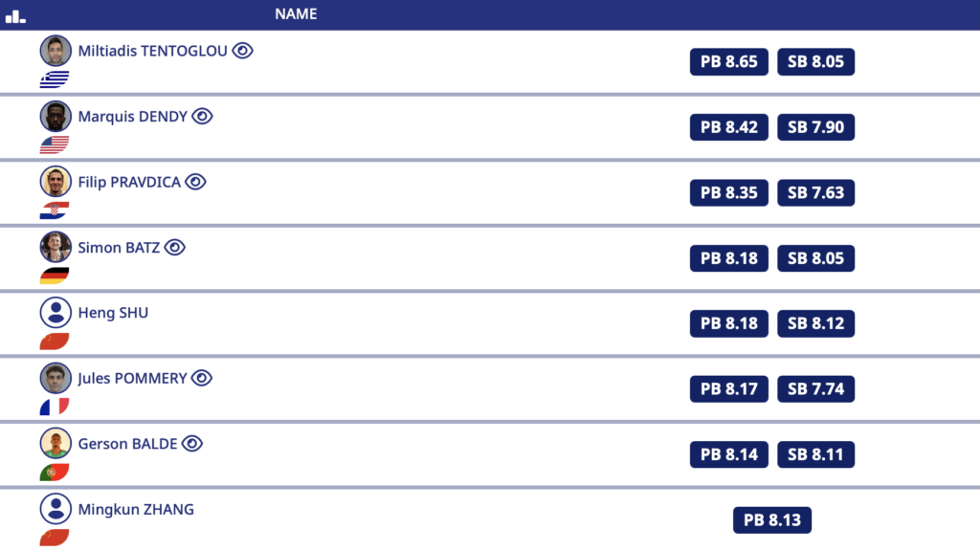Click the eye icon beside Jules POMMERY
This screenshot has width=980, height=551.
pyautogui.click(x=201, y=378)
